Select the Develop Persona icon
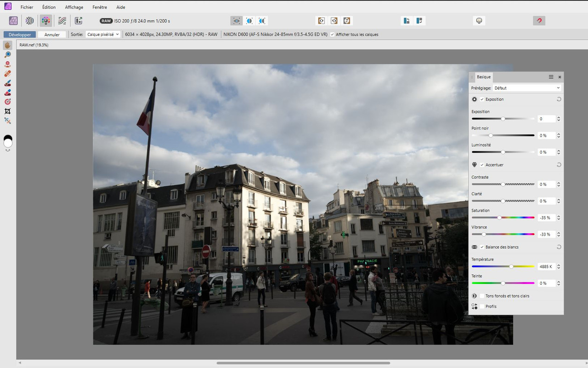The image size is (588, 368). [x=45, y=21]
